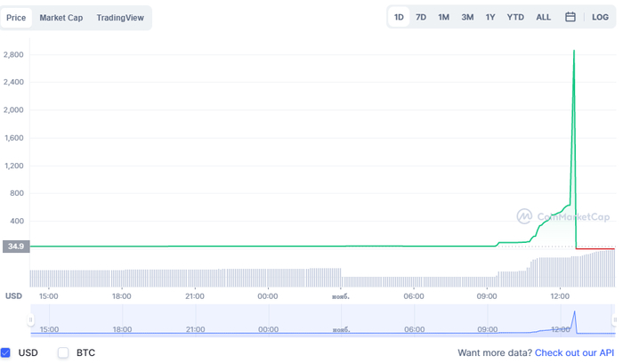This screenshot has width=623, height=364.
Task: Switch chart to 1M range
Action: pyautogui.click(x=443, y=17)
